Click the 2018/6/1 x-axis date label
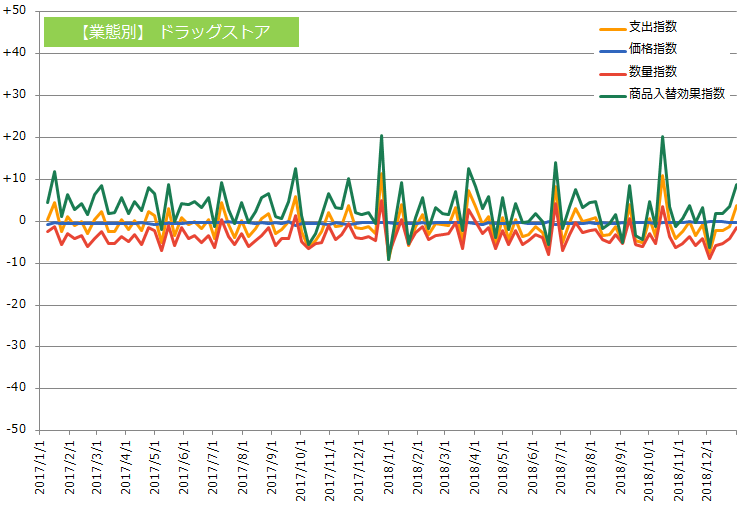742x509 pixels. pos(532,468)
